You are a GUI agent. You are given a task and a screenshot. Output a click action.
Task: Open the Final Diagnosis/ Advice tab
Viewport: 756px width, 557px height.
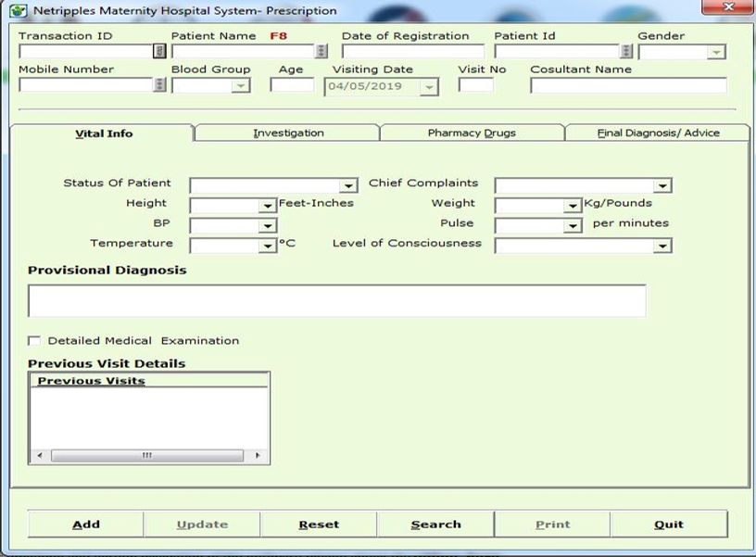pyautogui.click(x=658, y=133)
